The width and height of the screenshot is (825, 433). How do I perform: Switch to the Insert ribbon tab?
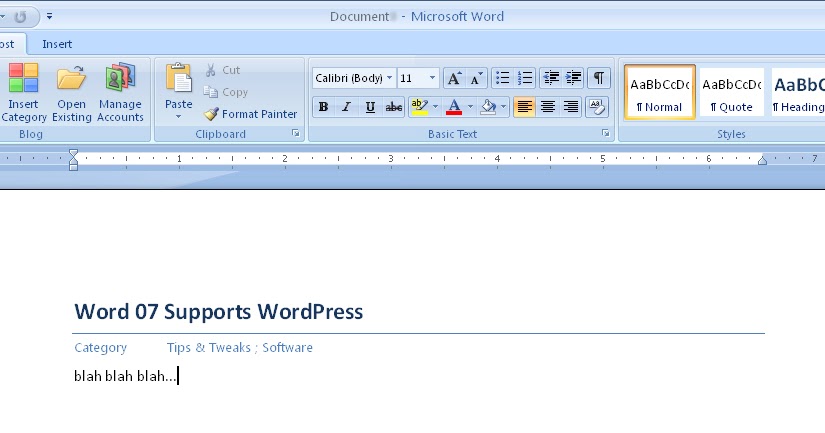point(57,44)
